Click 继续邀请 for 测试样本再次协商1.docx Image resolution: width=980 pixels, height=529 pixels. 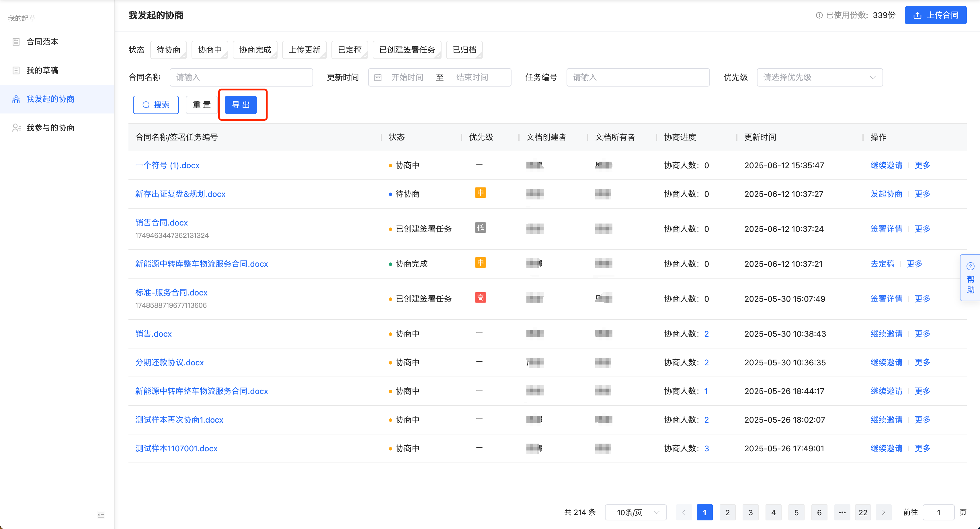pos(887,420)
